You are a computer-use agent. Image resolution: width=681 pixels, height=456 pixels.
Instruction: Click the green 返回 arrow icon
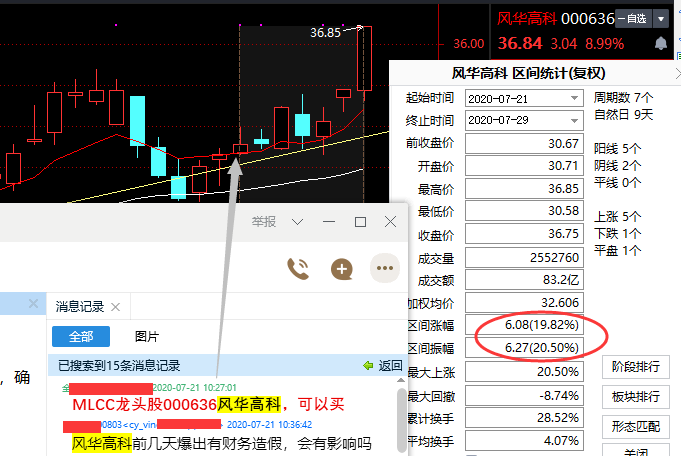pyautogui.click(x=368, y=366)
